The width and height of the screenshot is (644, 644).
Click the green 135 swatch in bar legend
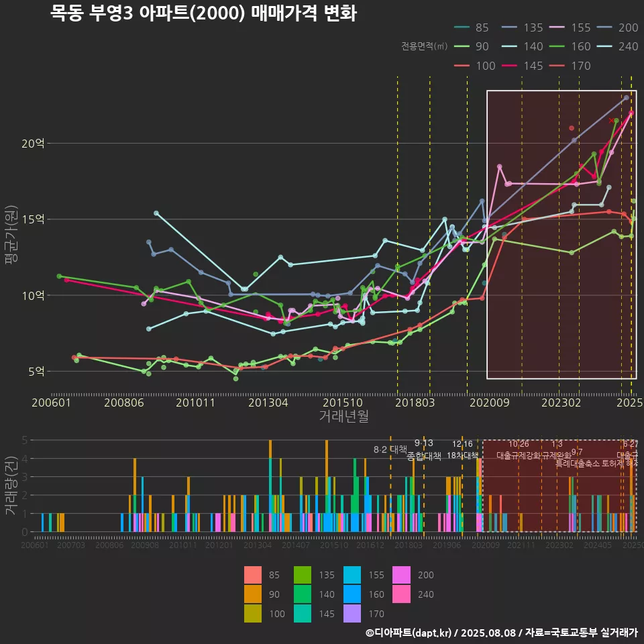(303, 575)
